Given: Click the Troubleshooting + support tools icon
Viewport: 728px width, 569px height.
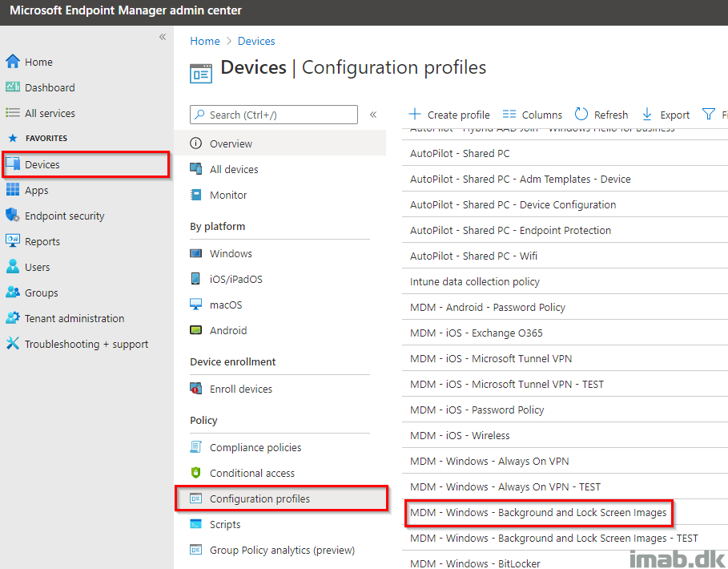Looking at the screenshot, I should pos(13,343).
